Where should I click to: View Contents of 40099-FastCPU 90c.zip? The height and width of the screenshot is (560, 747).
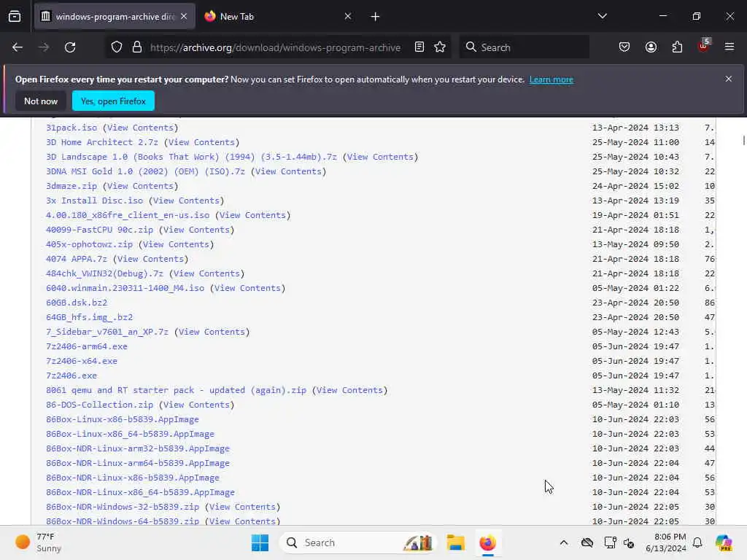[196, 230]
